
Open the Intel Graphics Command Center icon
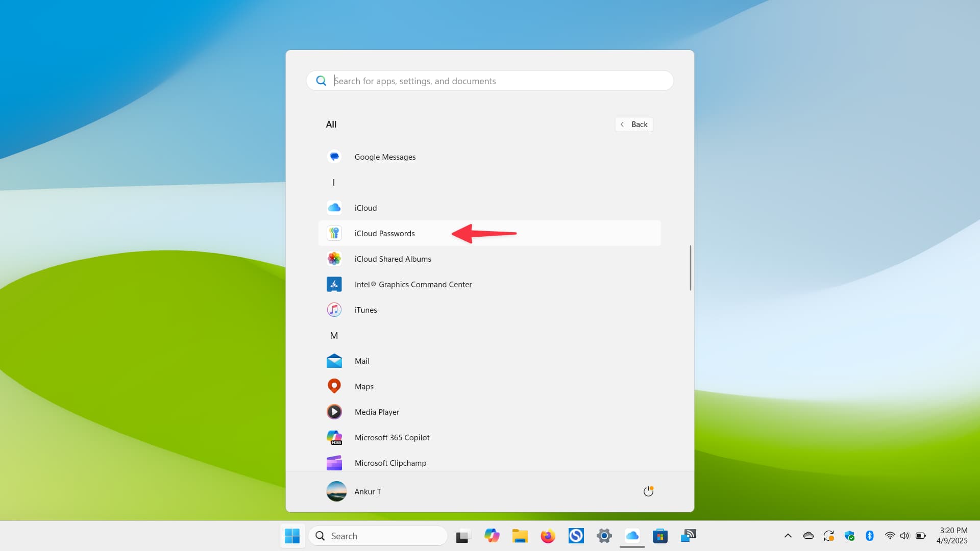click(334, 284)
